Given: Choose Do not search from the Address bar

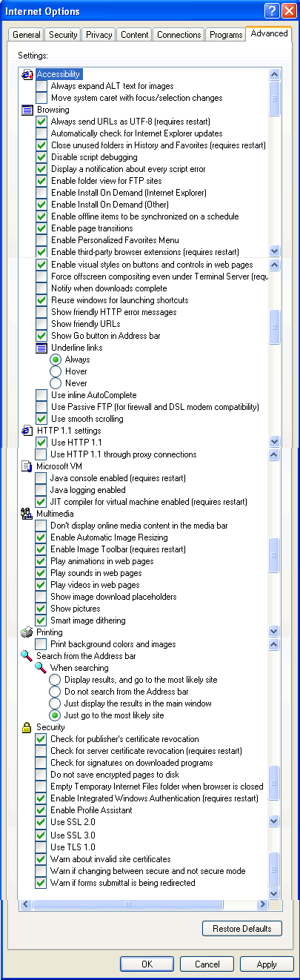Looking at the screenshot, I should pos(56,692).
